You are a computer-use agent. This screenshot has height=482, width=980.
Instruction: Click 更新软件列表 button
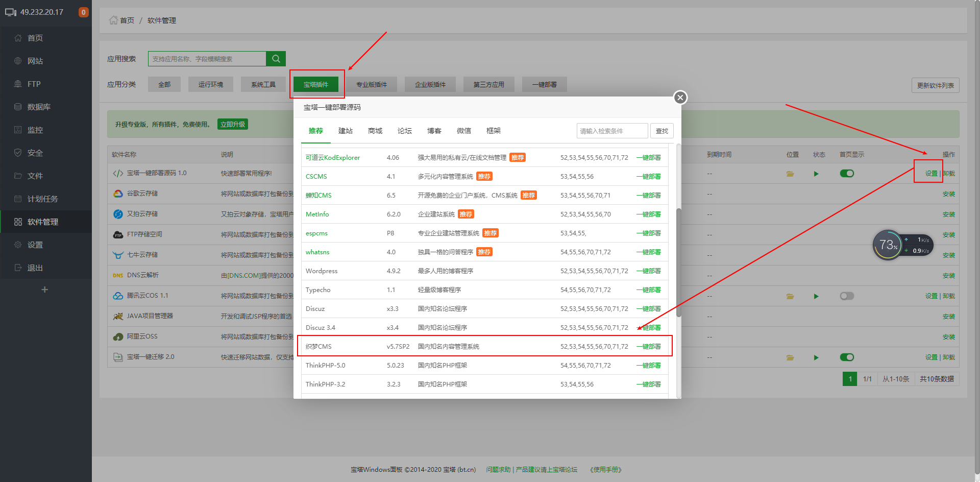click(935, 85)
